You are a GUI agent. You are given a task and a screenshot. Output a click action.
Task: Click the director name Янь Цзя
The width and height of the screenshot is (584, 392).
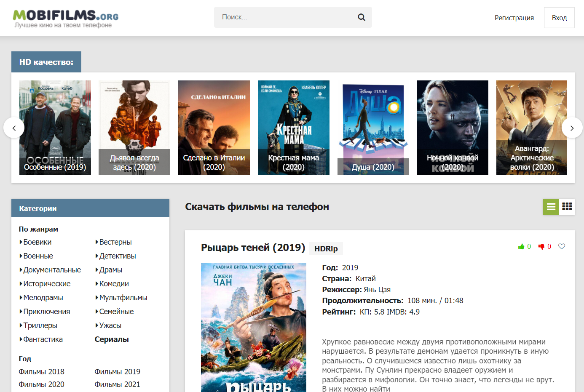point(377,290)
